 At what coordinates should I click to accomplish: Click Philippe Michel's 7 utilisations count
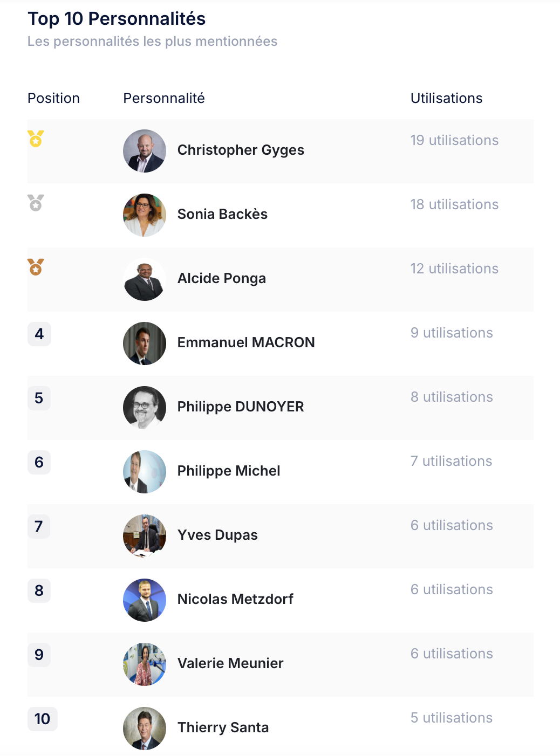click(x=452, y=461)
